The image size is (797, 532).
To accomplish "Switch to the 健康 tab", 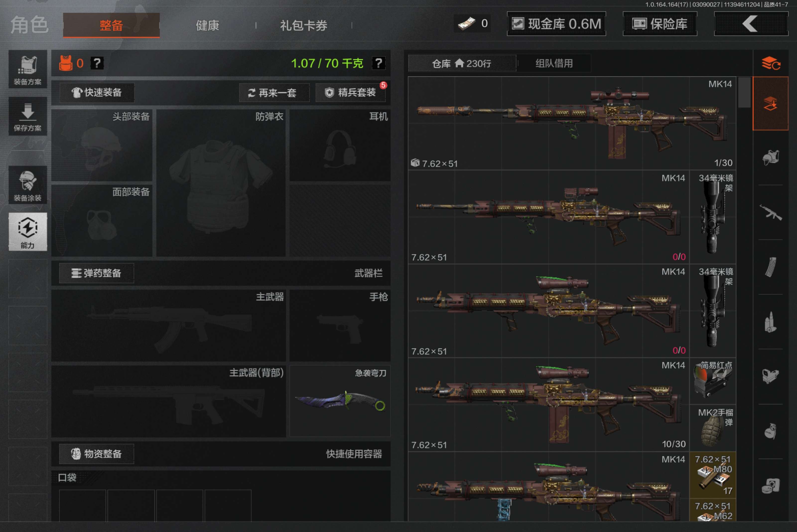I will click(x=207, y=25).
